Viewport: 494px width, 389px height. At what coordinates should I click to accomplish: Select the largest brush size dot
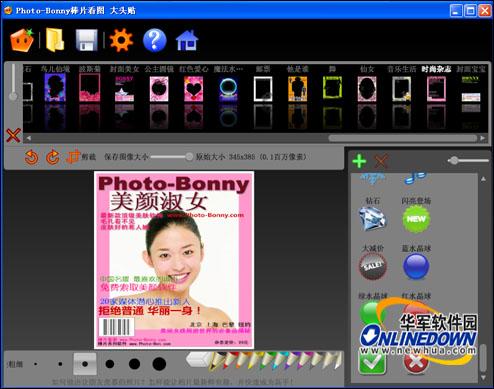tap(159, 364)
